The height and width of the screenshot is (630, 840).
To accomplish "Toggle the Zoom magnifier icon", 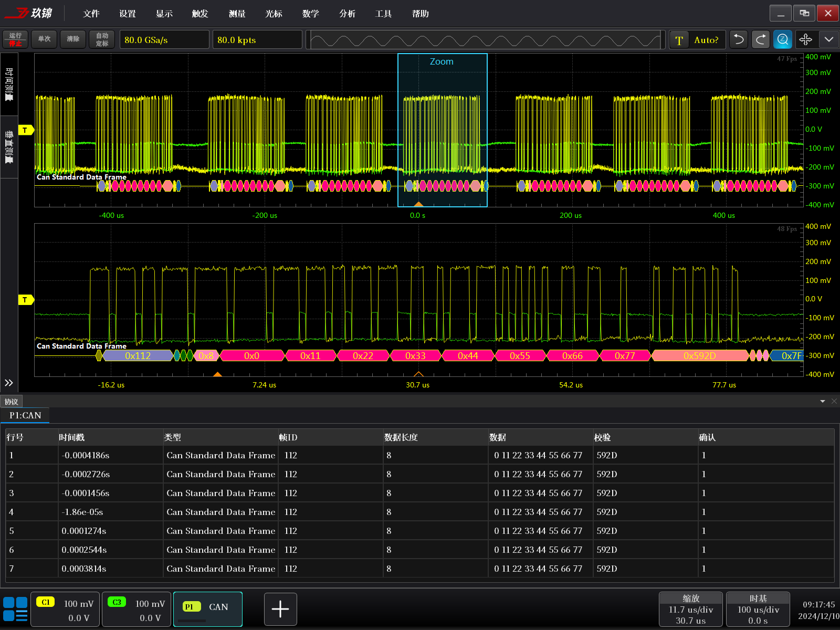I will coord(783,39).
